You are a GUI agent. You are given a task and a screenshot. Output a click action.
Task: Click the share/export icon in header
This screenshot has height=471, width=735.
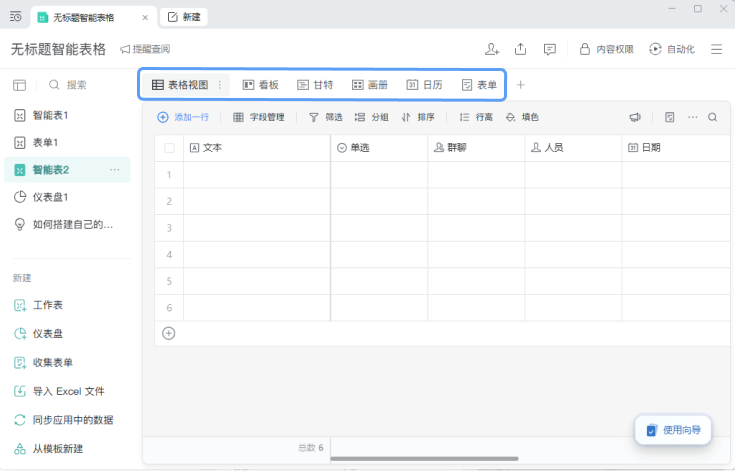click(520, 49)
